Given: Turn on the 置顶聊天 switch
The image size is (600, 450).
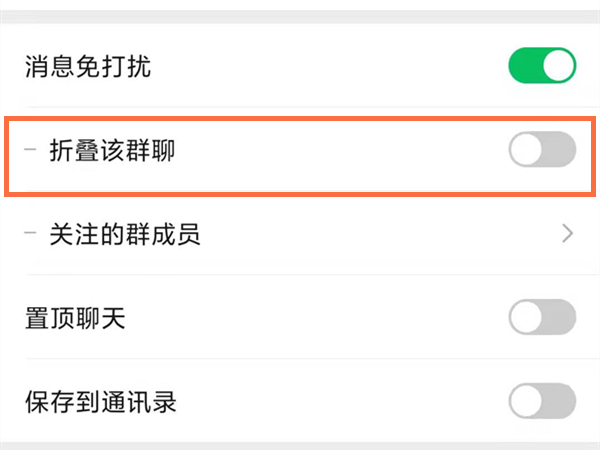Looking at the screenshot, I should 542,318.
